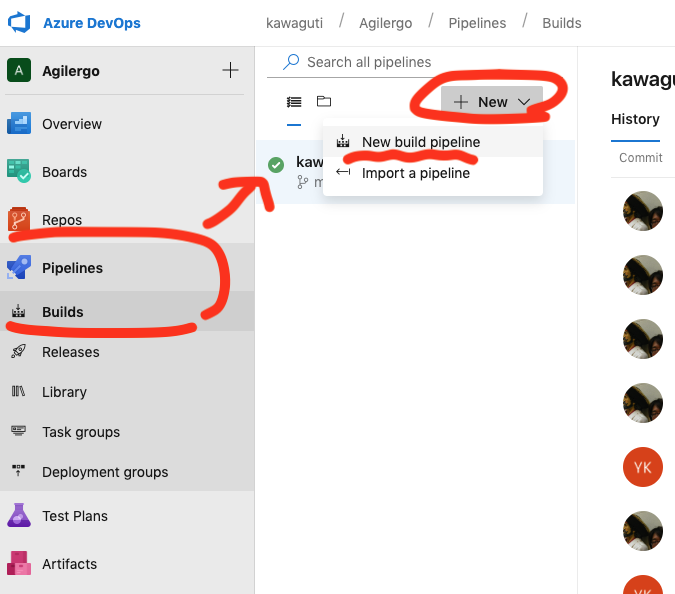Image resolution: width=675 pixels, height=594 pixels.
Task: Click the Releases rocket icon
Action: coord(19,351)
